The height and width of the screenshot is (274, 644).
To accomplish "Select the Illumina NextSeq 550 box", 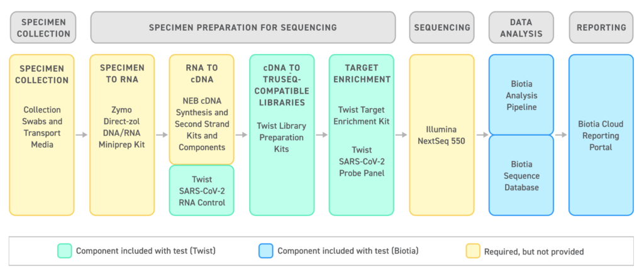I will pos(442,135).
